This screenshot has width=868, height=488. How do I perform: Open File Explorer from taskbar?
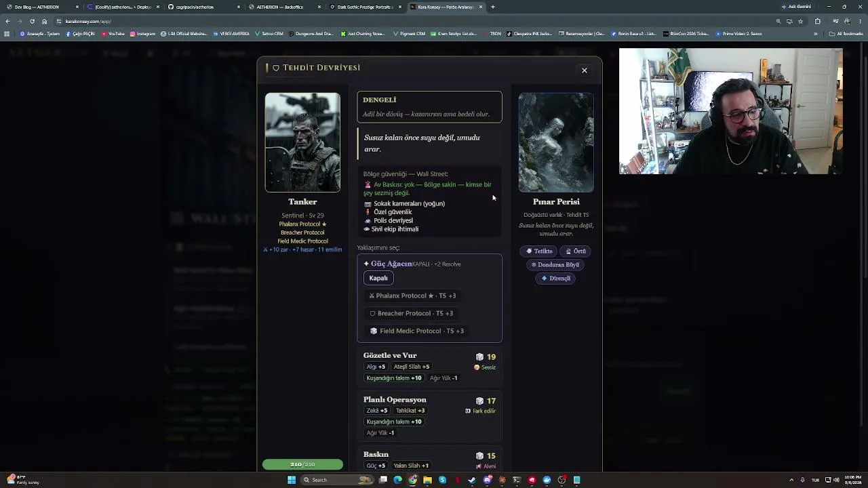pyautogui.click(x=427, y=480)
